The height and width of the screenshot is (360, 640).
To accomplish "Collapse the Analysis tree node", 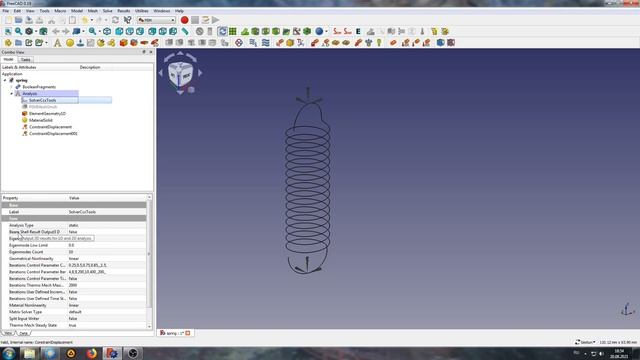I will [11, 93].
